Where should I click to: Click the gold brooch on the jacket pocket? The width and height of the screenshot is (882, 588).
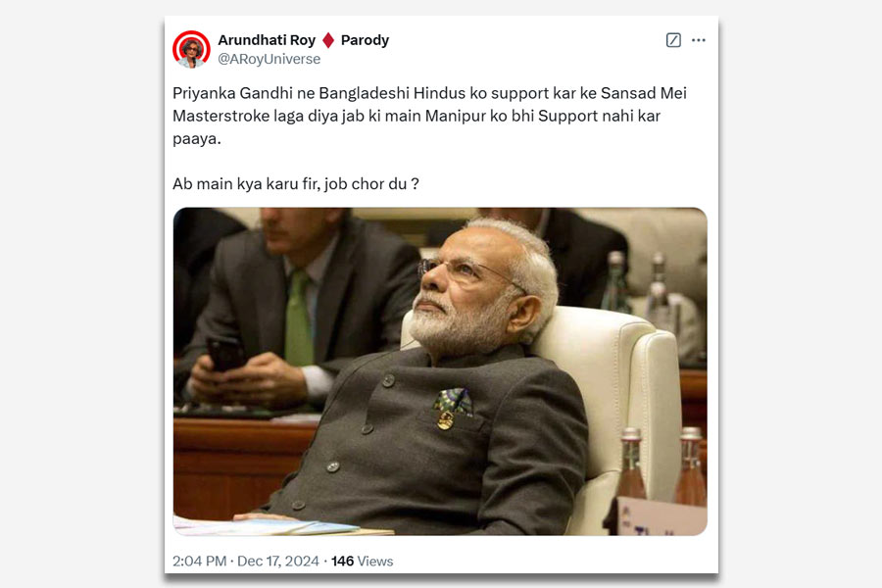click(x=446, y=420)
